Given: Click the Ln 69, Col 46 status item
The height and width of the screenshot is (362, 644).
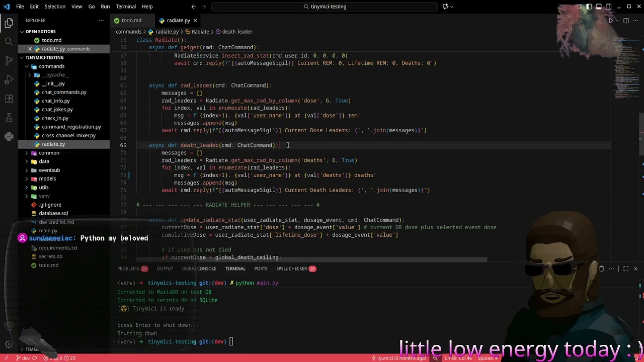Looking at the screenshot, I should coord(457,358).
